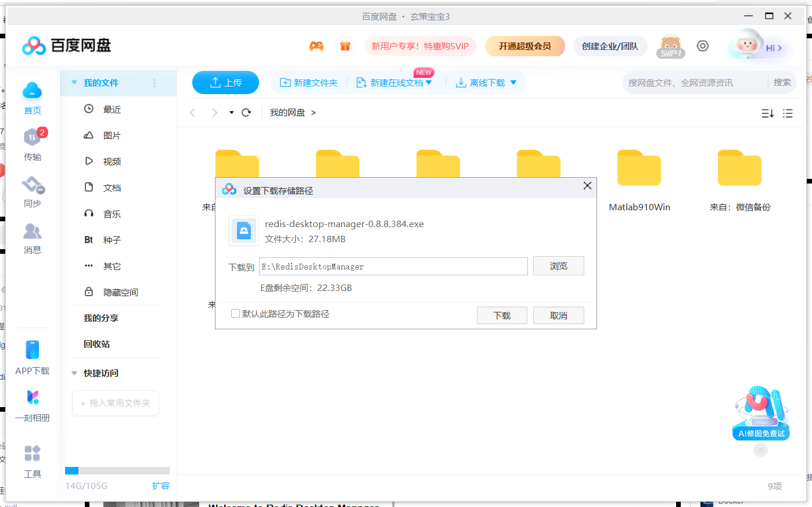The height and width of the screenshot is (507, 812).
Task: Click the 开通超级会员 button
Action: pyautogui.click(x=525, y=46)
